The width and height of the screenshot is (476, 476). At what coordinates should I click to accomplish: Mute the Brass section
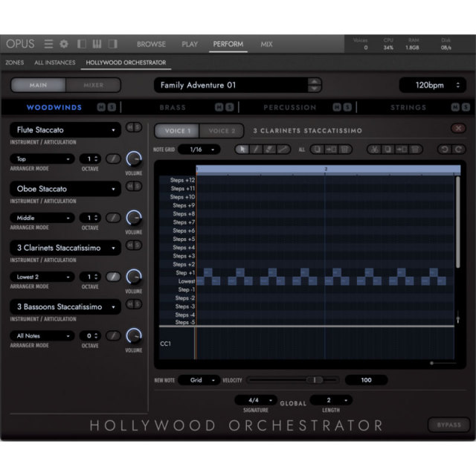pos(219,107)
